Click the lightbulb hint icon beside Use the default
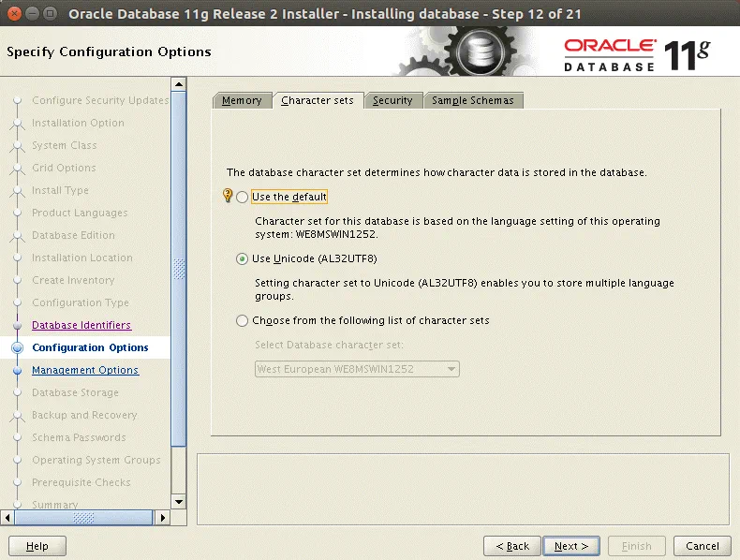 click(x=227, y=197)
